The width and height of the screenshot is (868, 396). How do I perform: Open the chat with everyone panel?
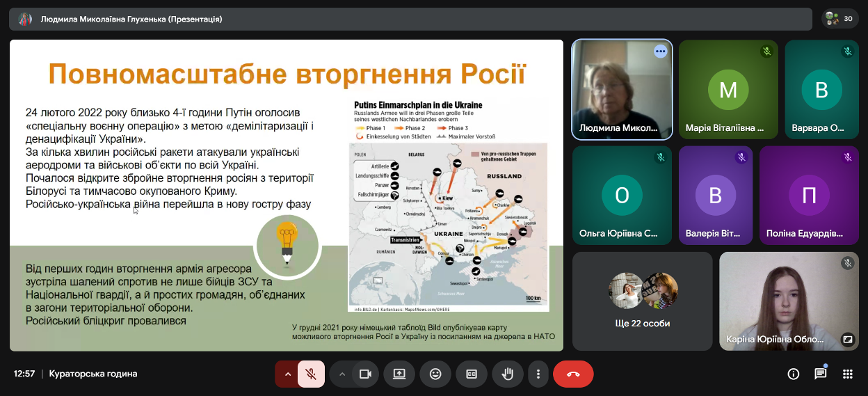821,374
